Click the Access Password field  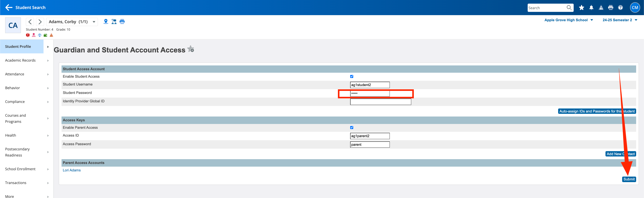click(x=370, y=145)
